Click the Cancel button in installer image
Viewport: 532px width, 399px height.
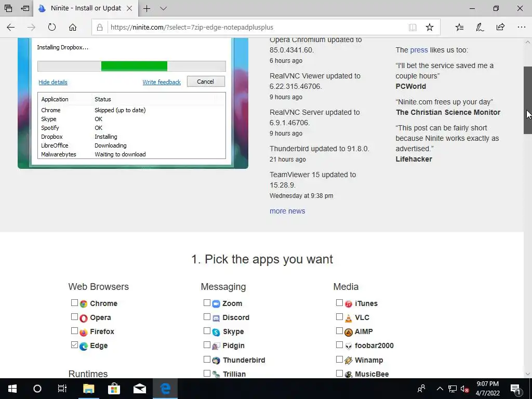(206, 82)
